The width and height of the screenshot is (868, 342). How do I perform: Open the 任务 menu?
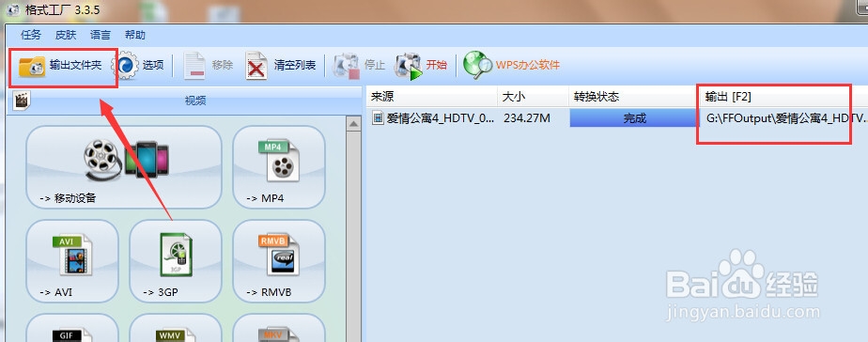click(x=31, y=35)
